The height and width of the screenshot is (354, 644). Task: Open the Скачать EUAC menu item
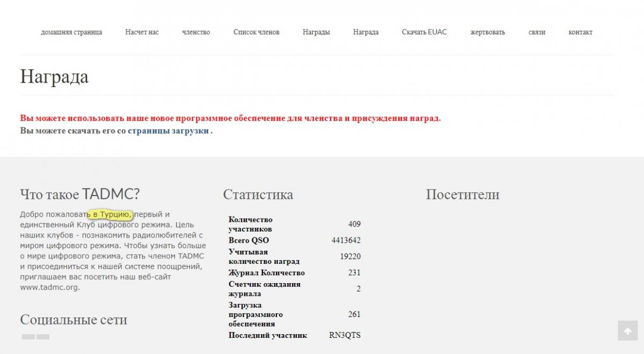tap(424, 32)
